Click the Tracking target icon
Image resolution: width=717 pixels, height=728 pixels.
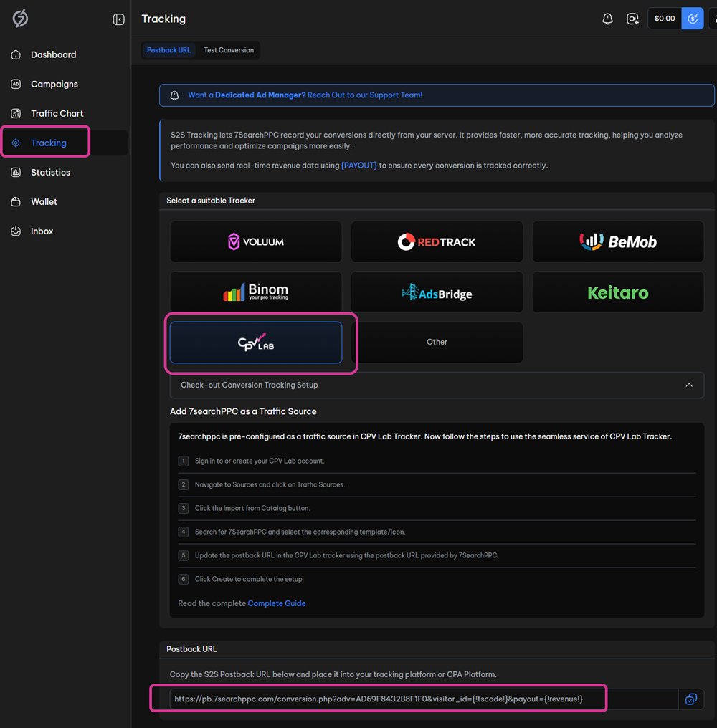coord(16,143)
